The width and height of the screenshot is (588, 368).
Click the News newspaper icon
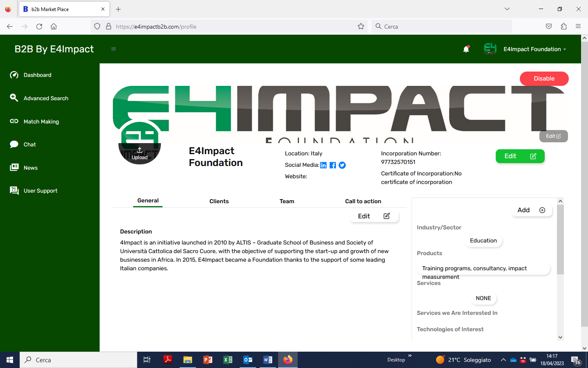(x=14, y=167)
